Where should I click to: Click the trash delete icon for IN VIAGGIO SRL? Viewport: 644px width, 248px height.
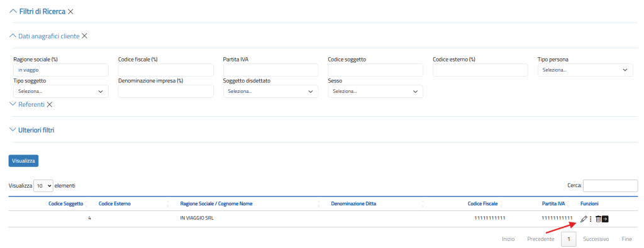599,219
